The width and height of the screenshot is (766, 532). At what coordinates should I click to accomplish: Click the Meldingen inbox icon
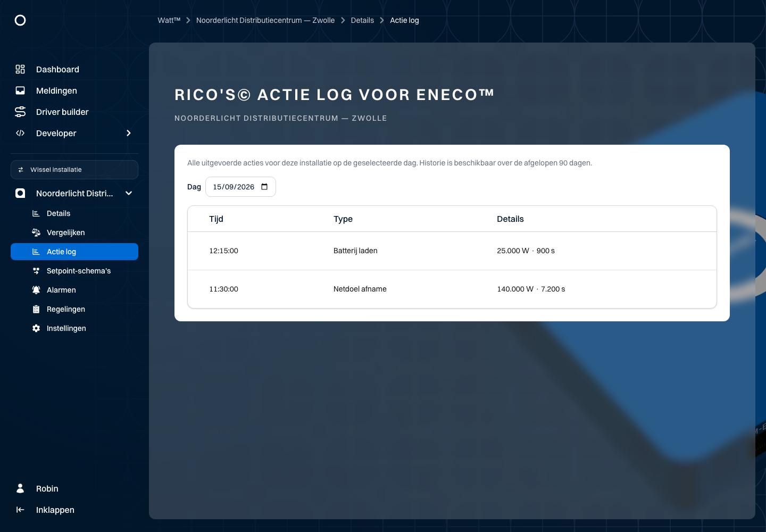(x=20, y=90)
